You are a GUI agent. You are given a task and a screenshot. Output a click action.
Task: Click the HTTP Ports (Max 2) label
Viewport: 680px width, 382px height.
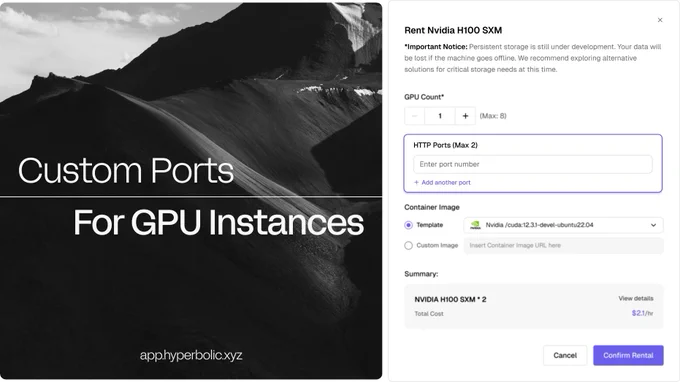click(x=445, y=145)
